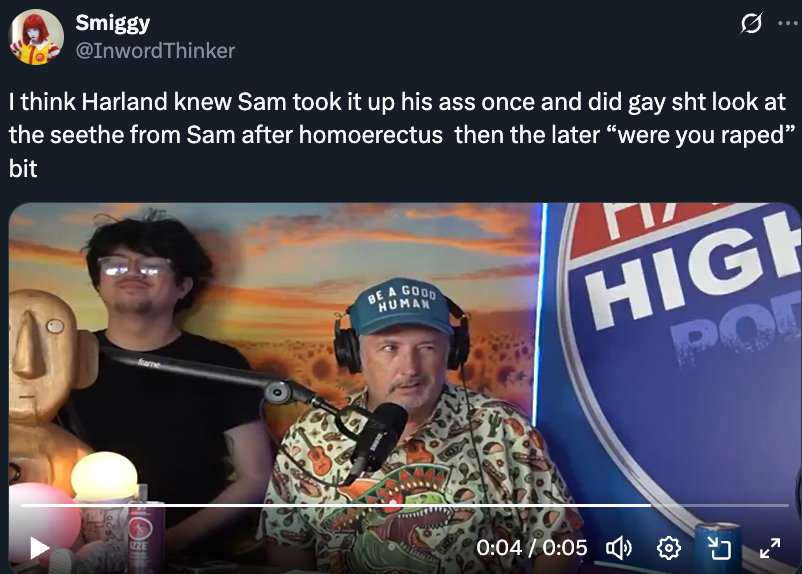Image resolution: width=802 pixels, height=574 pixels.
Task: Play the embedded video
Action: (x=39, y=548)
